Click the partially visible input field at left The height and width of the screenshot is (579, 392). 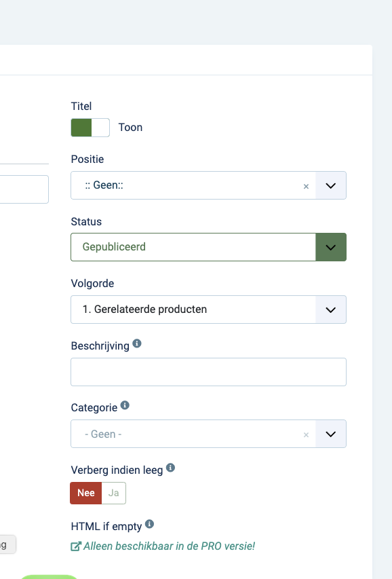[x=24, y=189]
